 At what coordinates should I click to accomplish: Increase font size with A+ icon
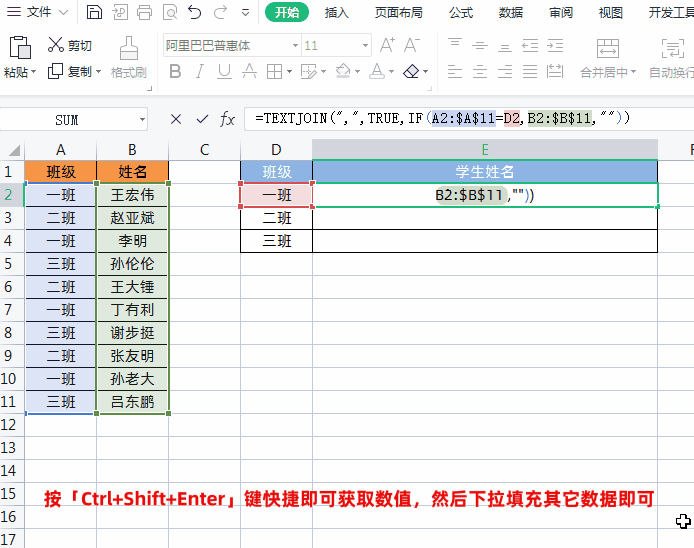(x=387, y=45)
